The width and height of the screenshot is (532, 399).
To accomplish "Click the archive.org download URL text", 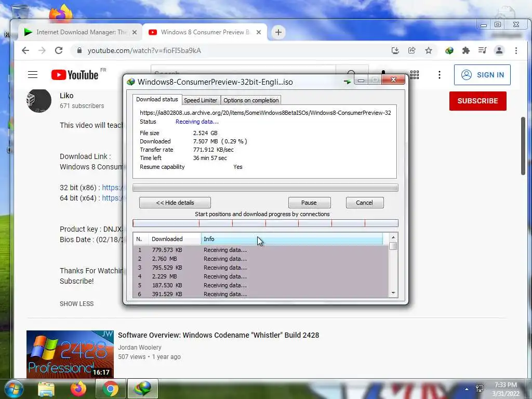I will [265, 113].
